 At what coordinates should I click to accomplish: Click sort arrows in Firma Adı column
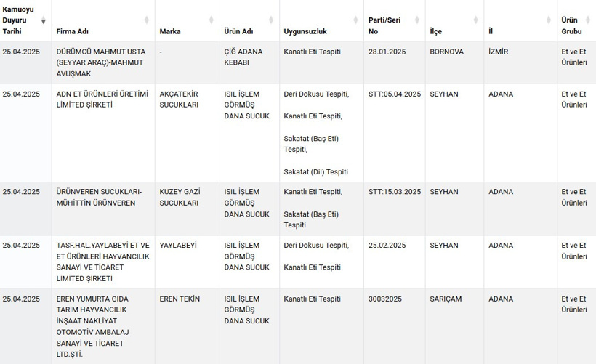pos(147,20)
